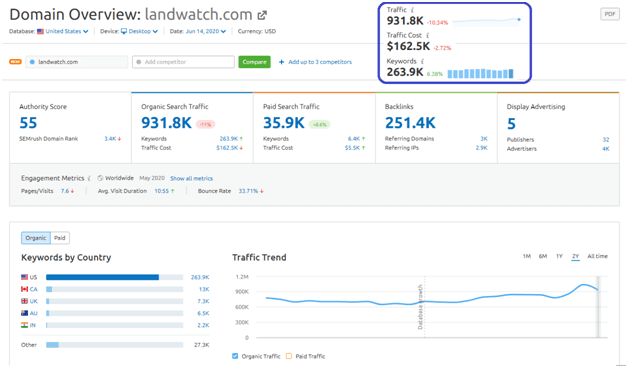Click the orange NEW badge
Viewport: 628px width, 368px height.
coord(15,62)
